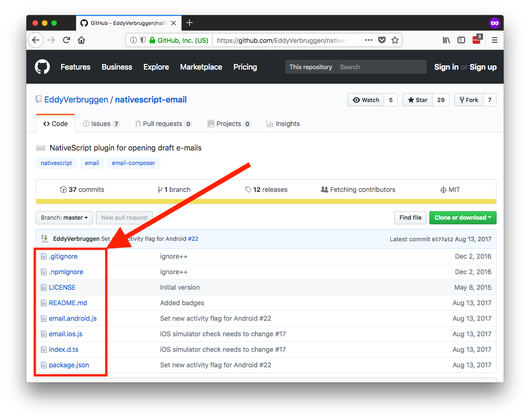Open the Firefox Library icon

(446, 40)
